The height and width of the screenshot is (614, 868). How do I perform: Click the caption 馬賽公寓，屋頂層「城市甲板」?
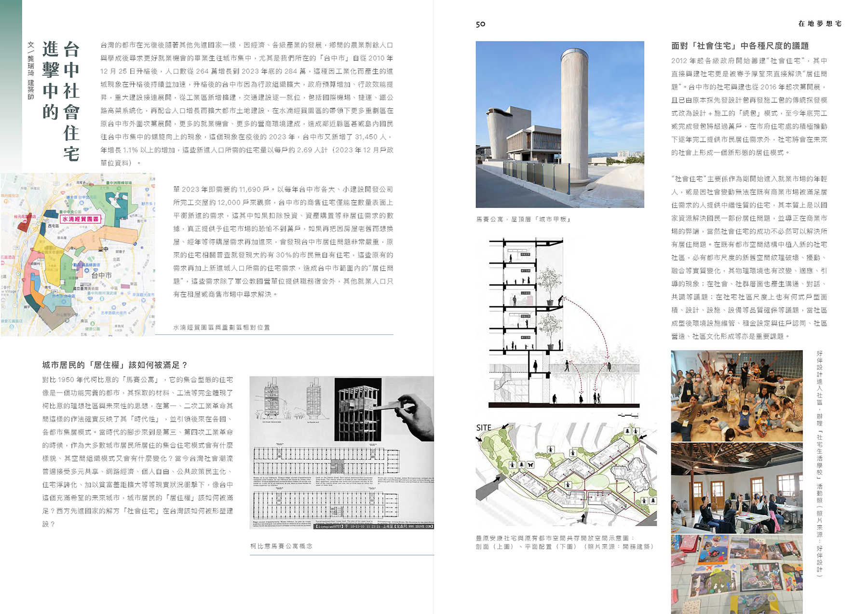click(524, 219)
